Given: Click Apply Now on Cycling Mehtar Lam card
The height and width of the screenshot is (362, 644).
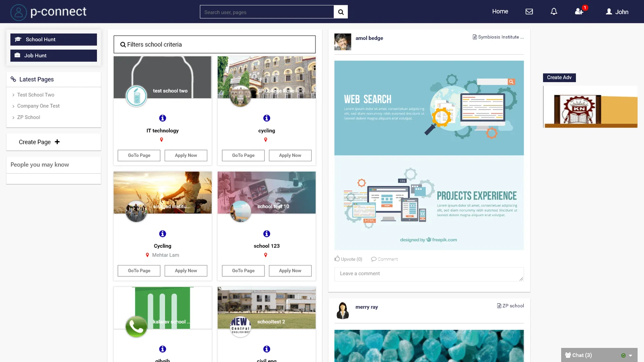Looking at the screenshot, I should [186, 271].
